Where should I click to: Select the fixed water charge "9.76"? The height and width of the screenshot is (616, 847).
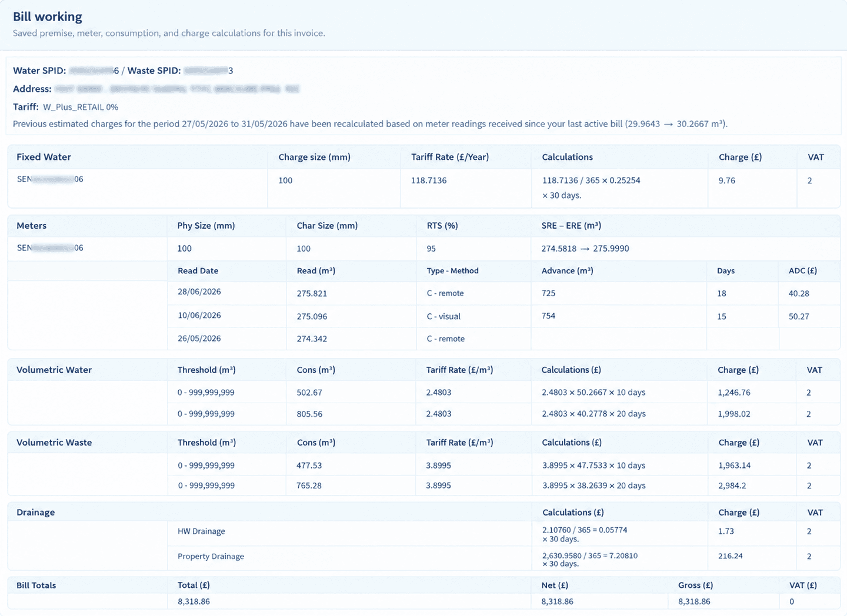pos(727,180)
